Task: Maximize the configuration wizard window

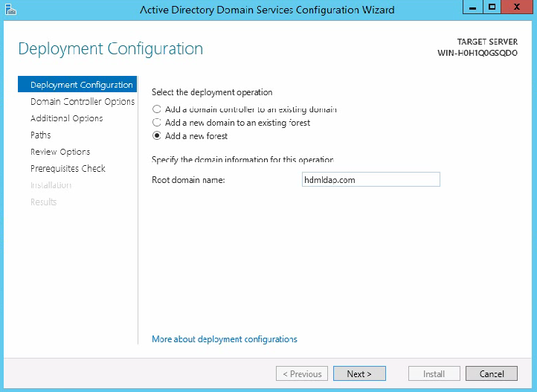Action: 492,7
